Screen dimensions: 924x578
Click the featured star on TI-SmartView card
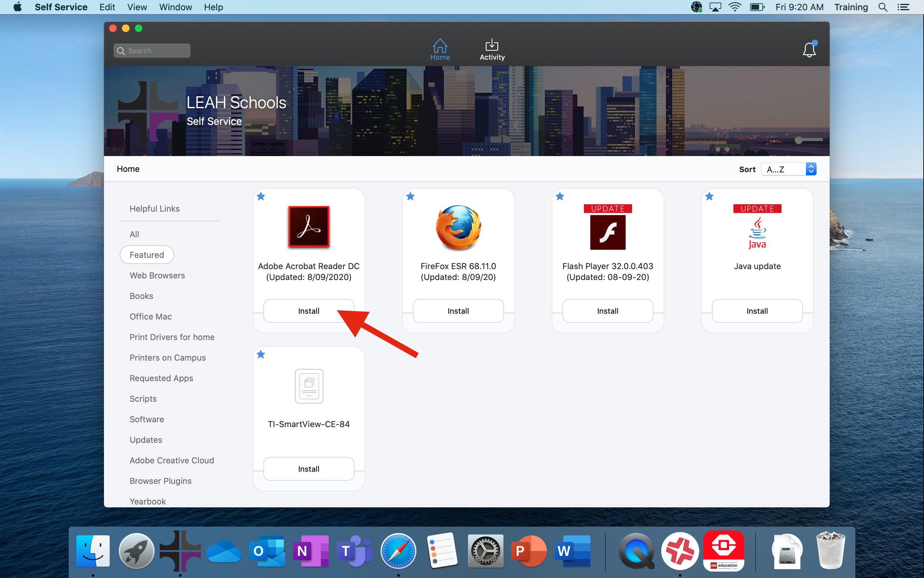click(x=261, y=355)
